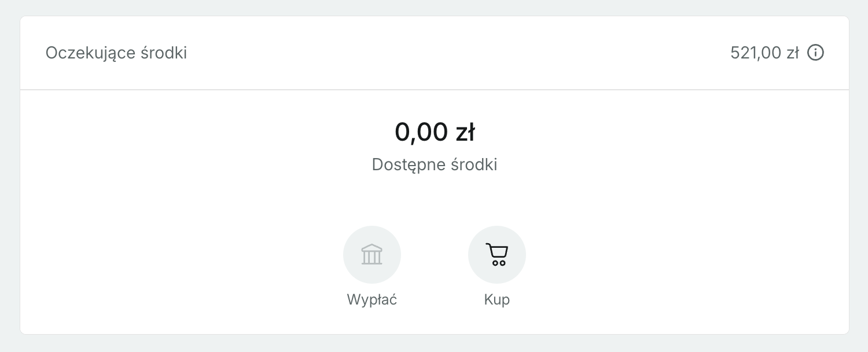The image size is (868, 352).
Task: Click the info icon beside 521,00 zł
Action: tap(815, 53)
